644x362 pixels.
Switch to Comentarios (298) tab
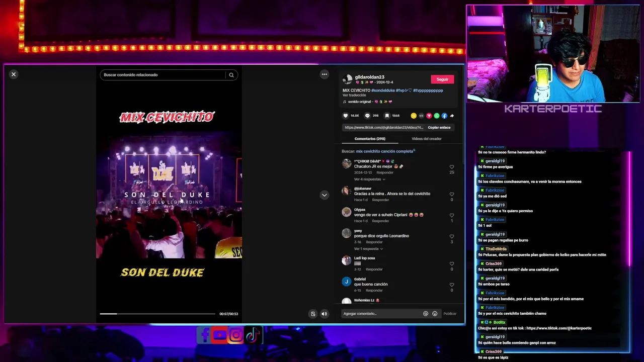tap(370, 139)
